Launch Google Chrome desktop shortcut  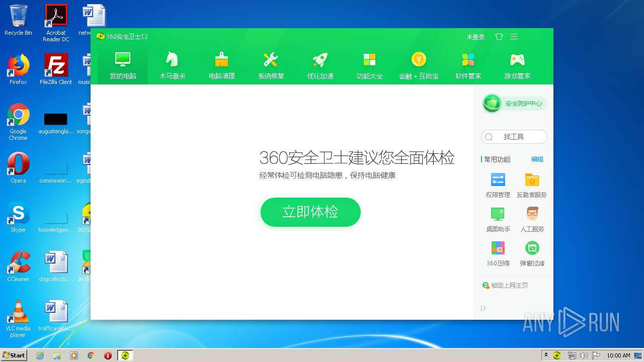(x=18, y=122)
